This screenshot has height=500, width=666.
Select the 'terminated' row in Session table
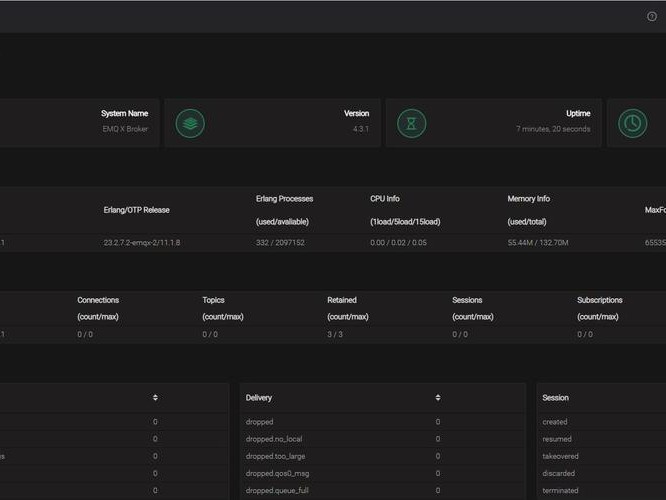(601, 491)
